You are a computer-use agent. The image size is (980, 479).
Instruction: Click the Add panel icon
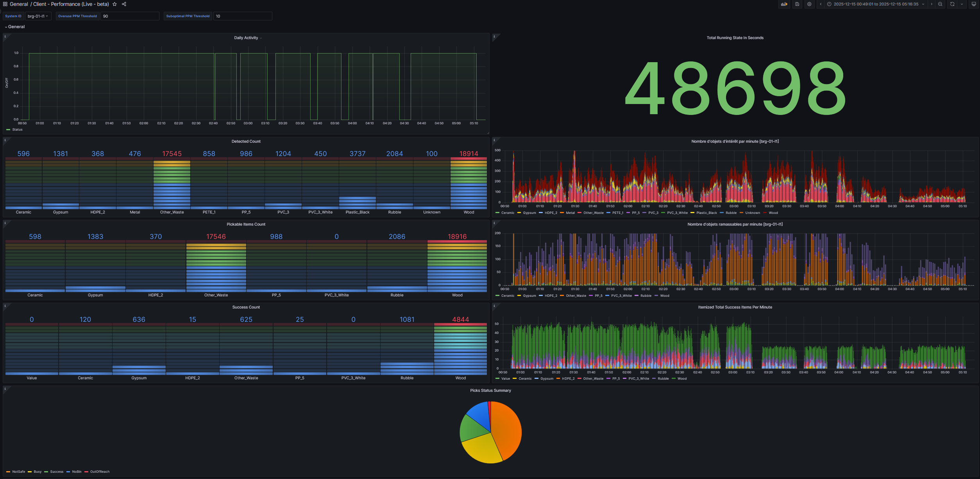(x=784, y=4)
